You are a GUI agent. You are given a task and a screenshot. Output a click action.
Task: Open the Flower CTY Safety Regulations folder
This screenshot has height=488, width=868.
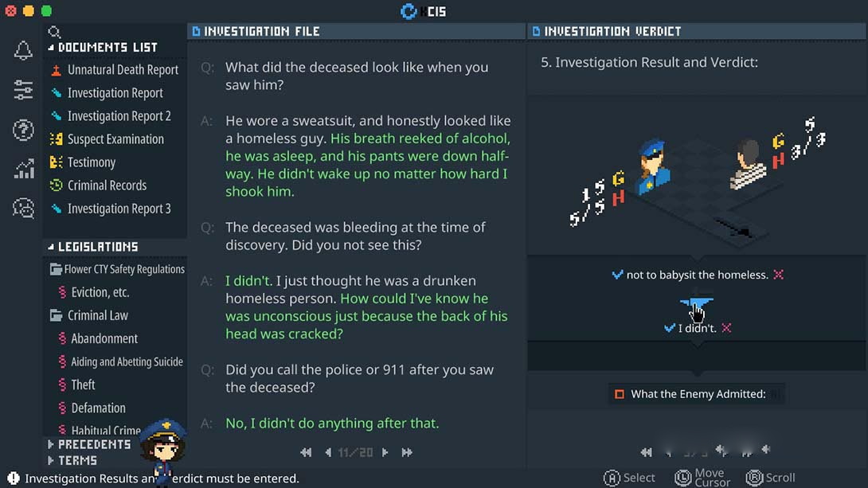(123, 269)
